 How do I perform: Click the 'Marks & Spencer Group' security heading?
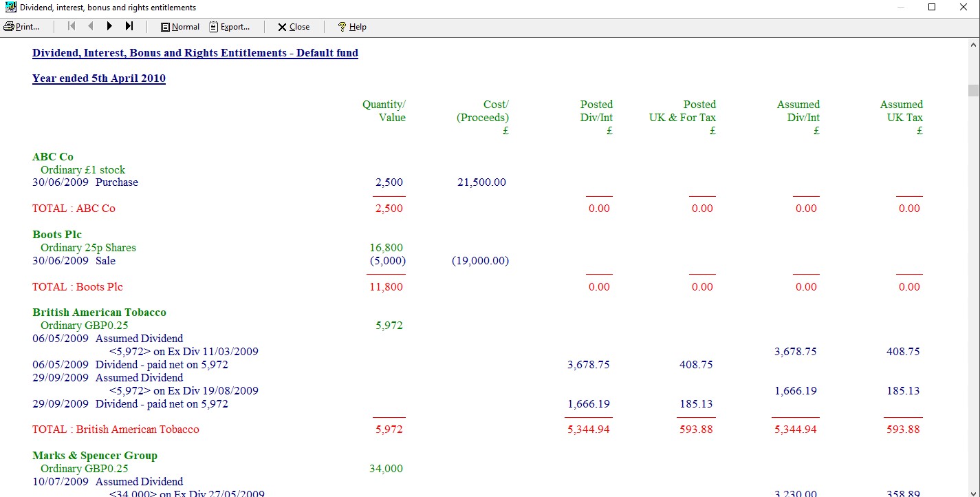click(x=95, y=456)
